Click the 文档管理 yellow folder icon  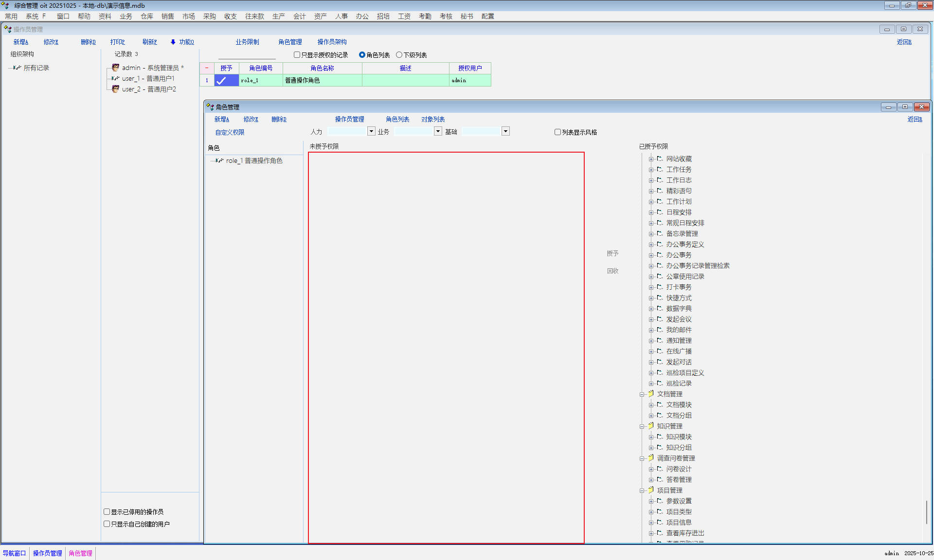(651, 394)
